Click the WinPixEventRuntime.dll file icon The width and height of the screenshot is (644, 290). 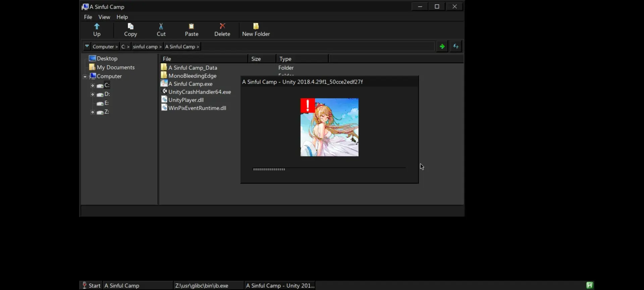pos(164,107)
